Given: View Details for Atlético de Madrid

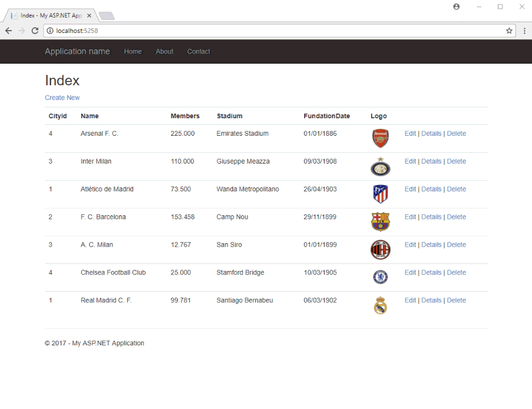Looking at the screenshot, I should 431,189.
